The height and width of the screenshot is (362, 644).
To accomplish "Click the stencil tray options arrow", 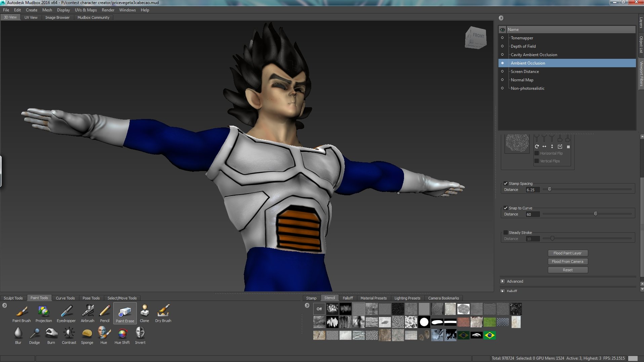I will (x=307, y=306).
